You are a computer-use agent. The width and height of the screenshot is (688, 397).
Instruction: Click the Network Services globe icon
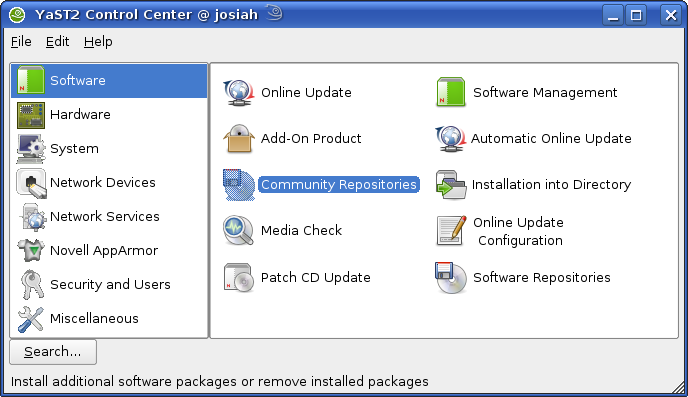(x=32, y=217)
